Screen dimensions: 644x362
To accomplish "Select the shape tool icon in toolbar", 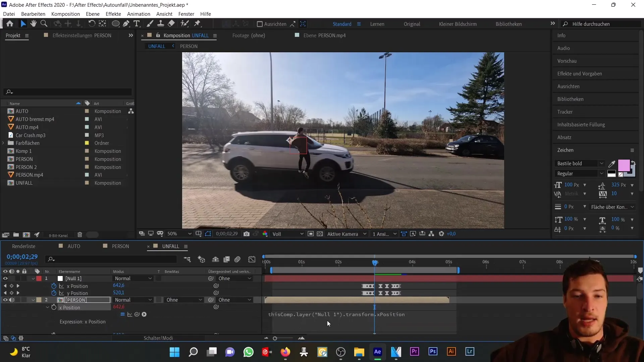I will [x=115, y=23].
